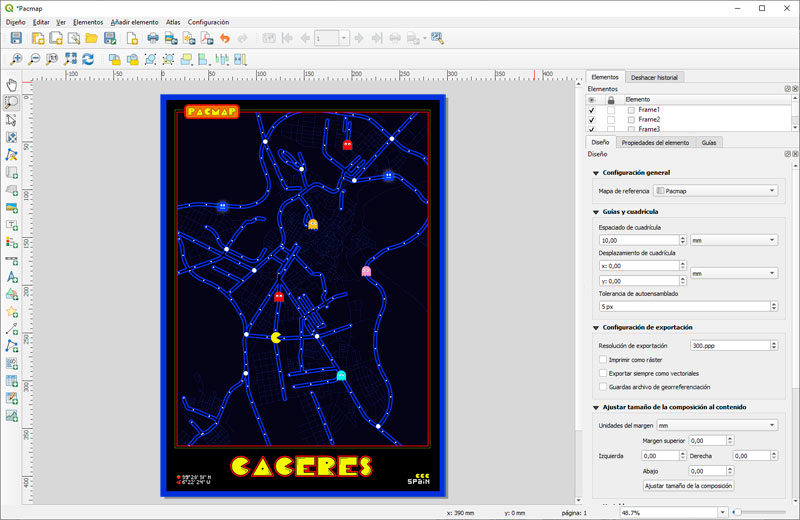The height and width of the screenshot is (520, 800).
Task: Click the Print layout icon
Action: point(153,38)
